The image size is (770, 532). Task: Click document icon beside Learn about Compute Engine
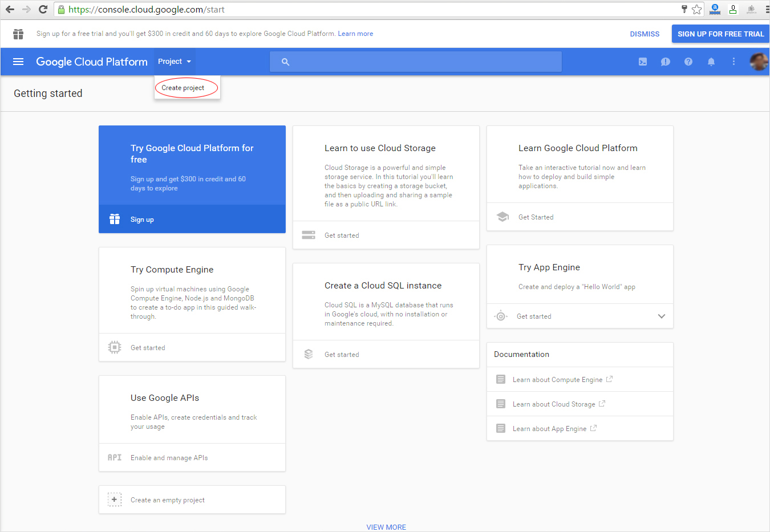(501, 379)
